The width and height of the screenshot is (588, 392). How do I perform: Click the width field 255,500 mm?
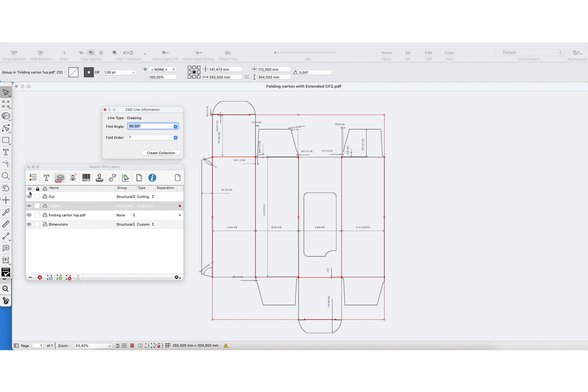tap(225, 77)
